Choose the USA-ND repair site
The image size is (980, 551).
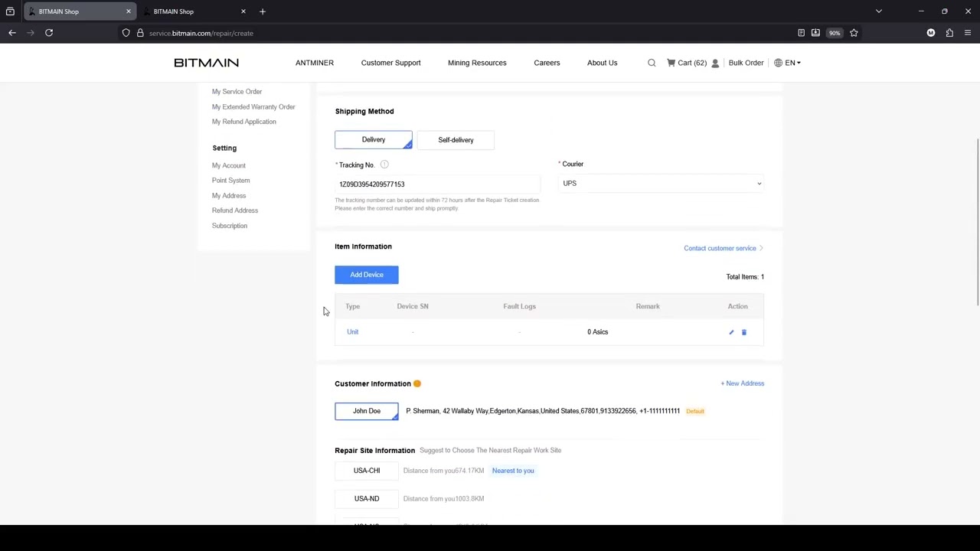tap(367, 499)
